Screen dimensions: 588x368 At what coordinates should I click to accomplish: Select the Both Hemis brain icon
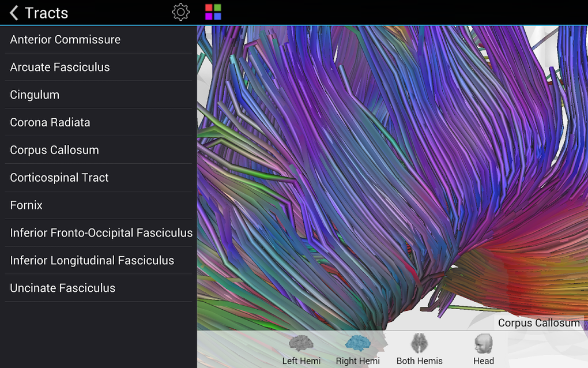coord(419,344)
